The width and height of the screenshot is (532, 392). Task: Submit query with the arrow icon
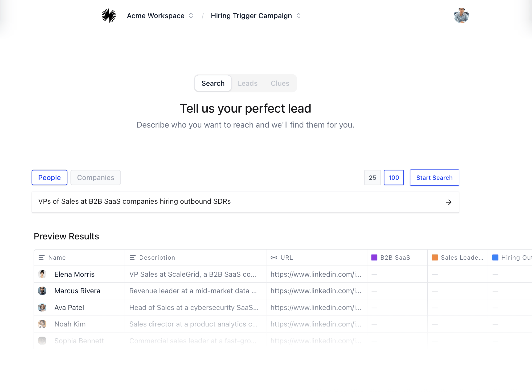449,202
